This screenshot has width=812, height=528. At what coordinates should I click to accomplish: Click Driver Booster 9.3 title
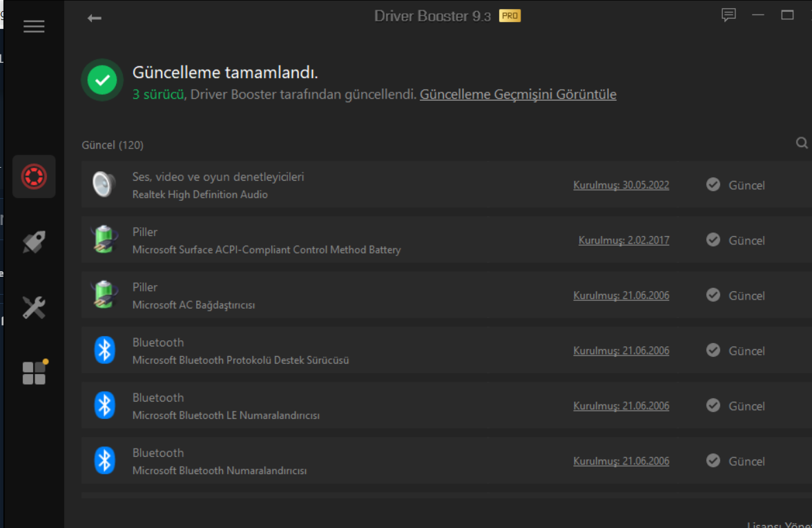pyautogui.click(x=432, y=16)
